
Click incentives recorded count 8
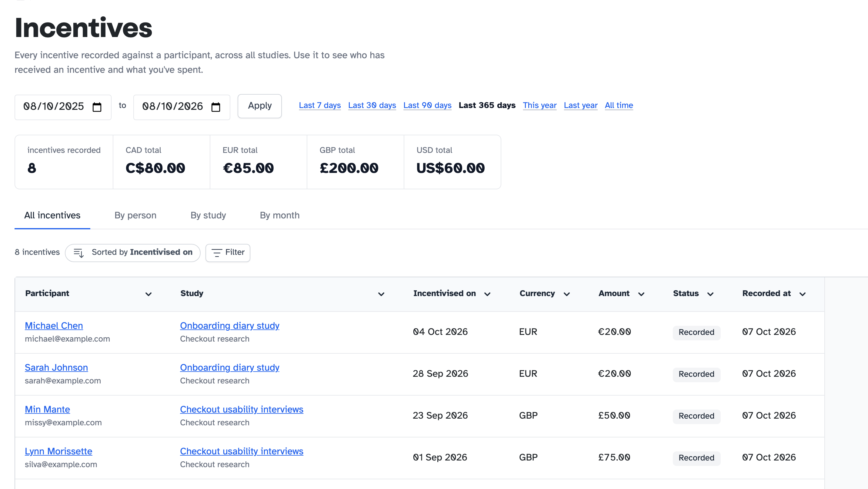tap(32, 168)
